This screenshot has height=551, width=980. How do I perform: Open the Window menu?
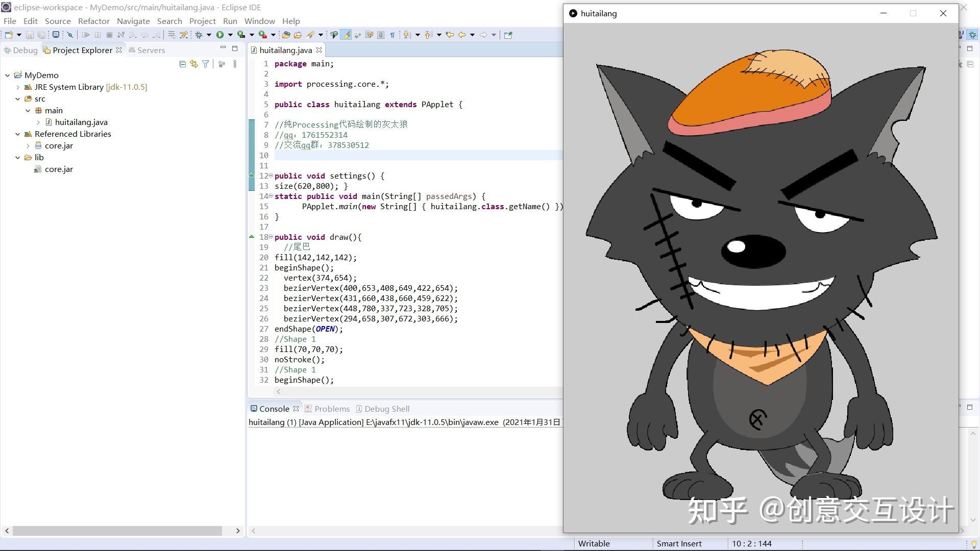[259, 21]
